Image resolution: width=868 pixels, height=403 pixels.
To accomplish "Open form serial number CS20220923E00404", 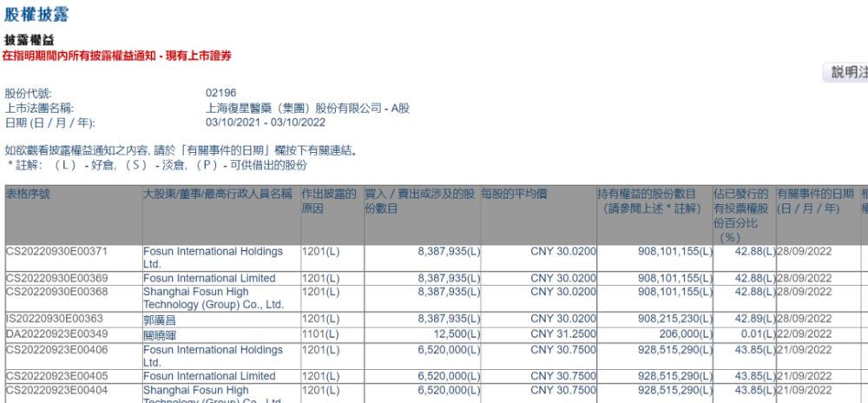I will [x=58, y=390].
